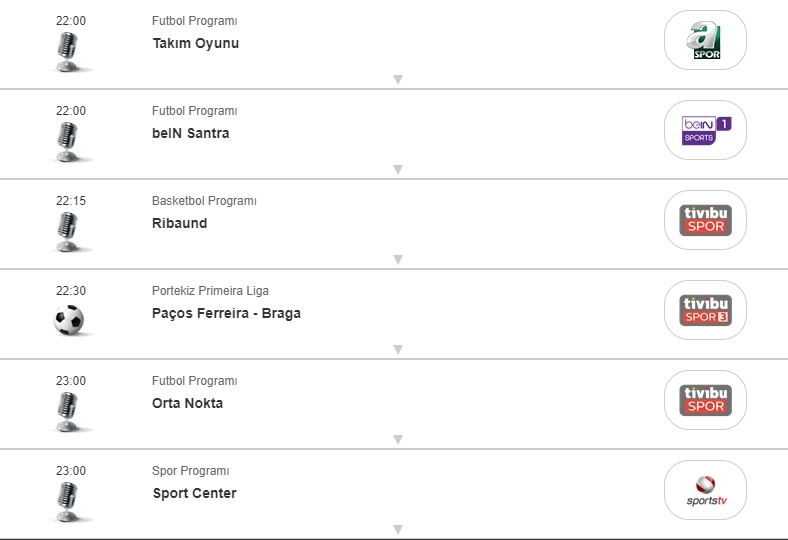This screenshot has width=788, height=540.
Task: Click the Tivibu Spor logo beside Ribaund
Action: pos(705,220)
